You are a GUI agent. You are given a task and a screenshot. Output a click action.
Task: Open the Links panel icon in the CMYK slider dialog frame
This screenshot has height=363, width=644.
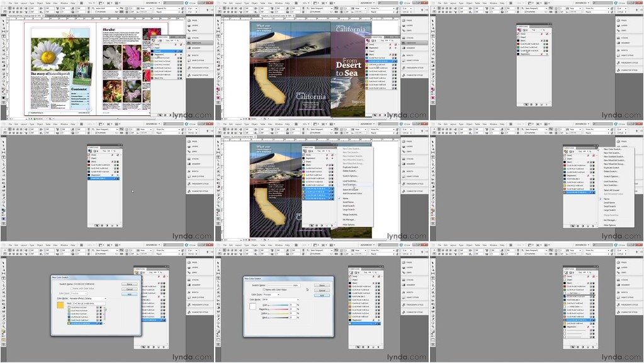(404, 272)
